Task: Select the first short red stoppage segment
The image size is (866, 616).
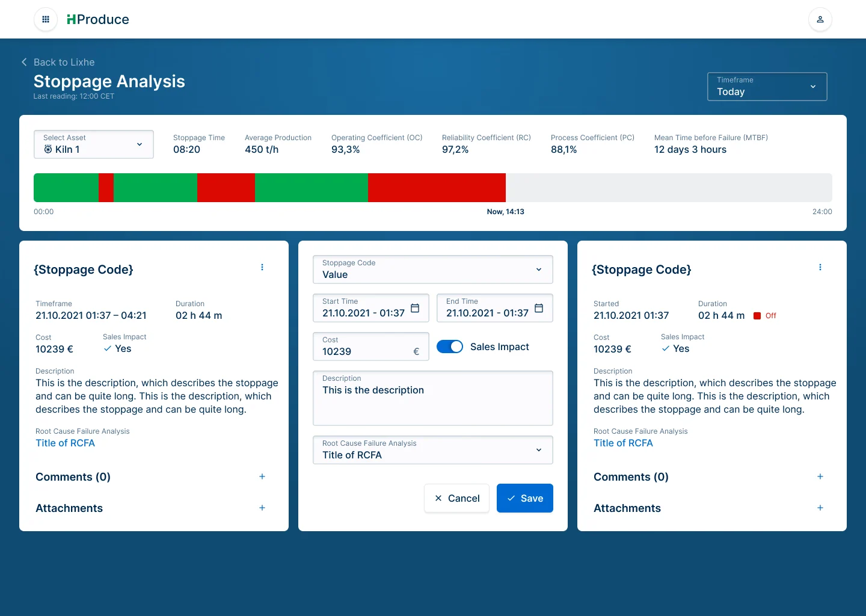Action: pos(106,188)
